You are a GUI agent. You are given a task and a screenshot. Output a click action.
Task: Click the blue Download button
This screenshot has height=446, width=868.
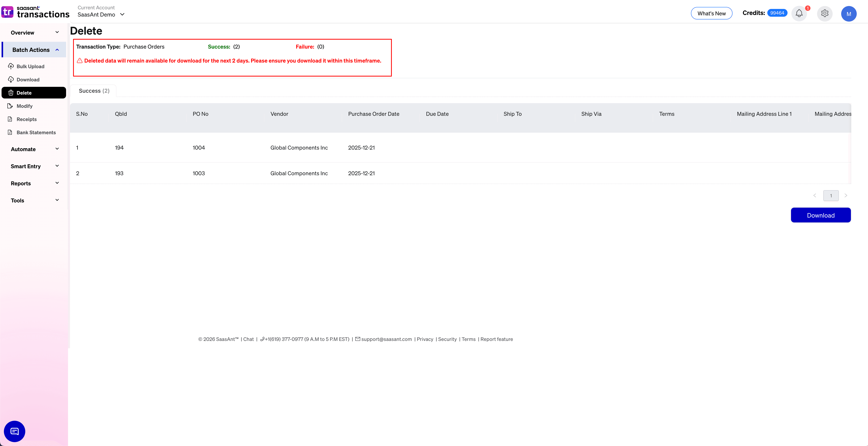821,215
